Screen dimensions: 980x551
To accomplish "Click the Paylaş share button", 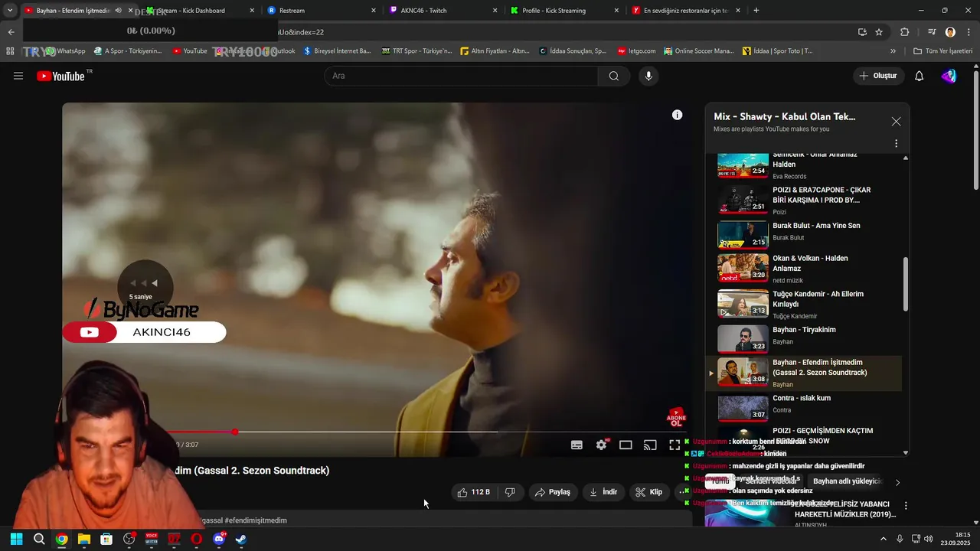I will [553, 492].
